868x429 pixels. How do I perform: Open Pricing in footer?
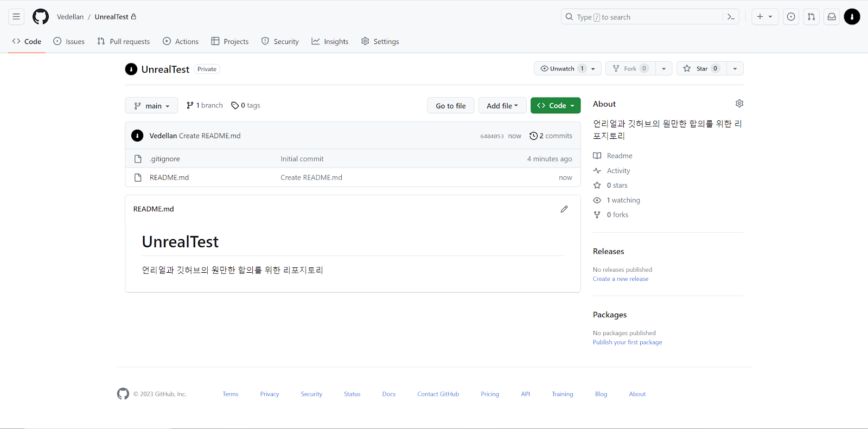[x=490, y=394]
